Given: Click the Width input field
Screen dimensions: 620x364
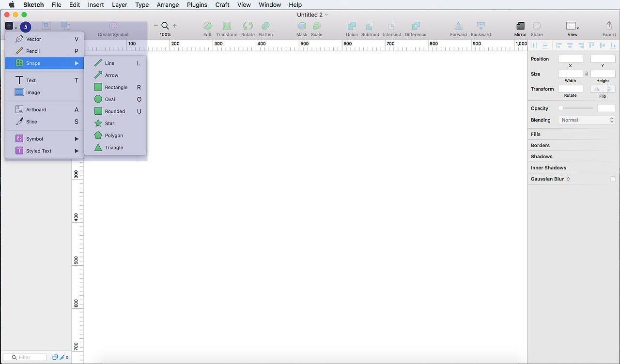Looking at the screenshot, I should [571, 74].
